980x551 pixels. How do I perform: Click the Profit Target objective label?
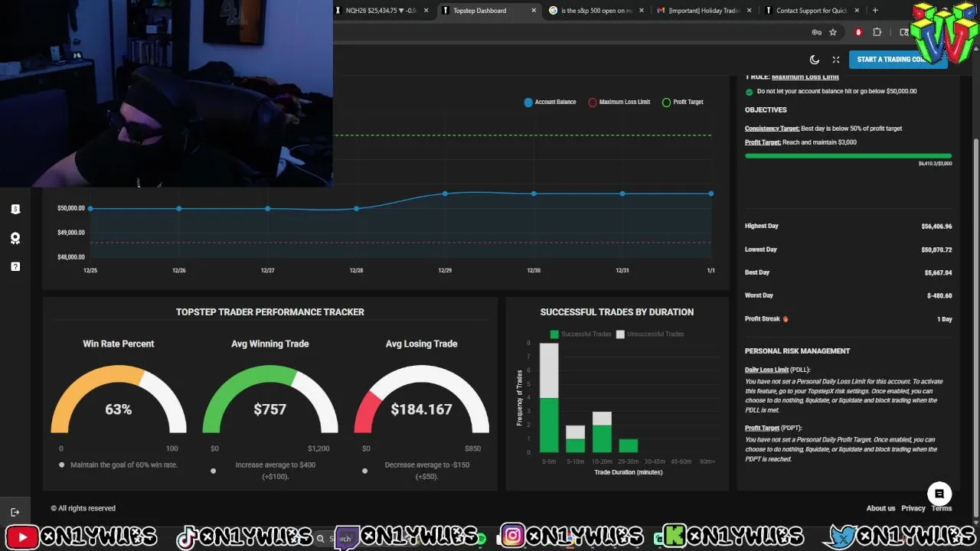[x=763, y=142]
